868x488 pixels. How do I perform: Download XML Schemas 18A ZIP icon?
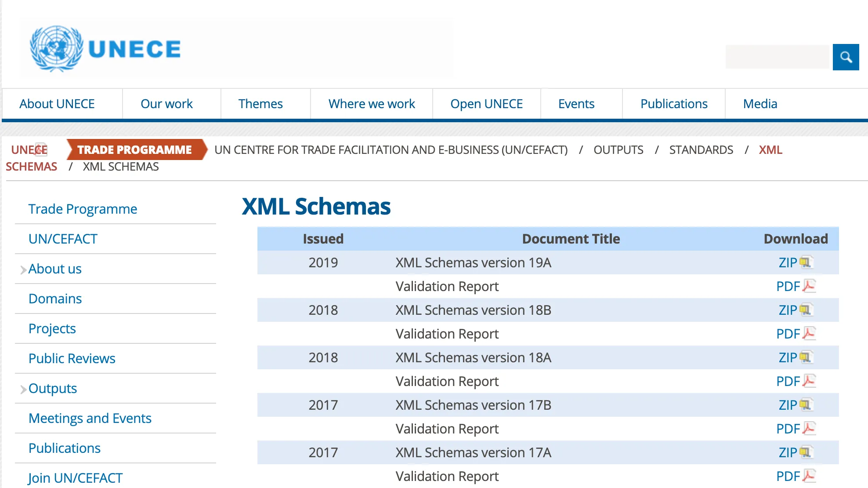coord(806,357)
